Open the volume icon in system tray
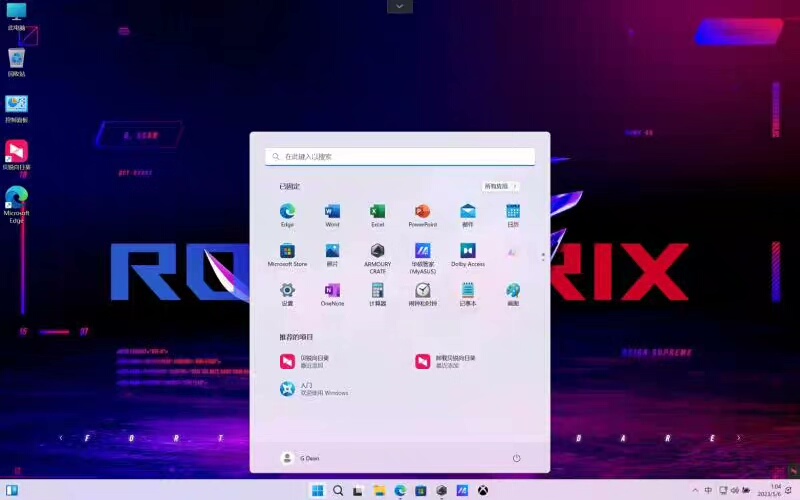The height and width of the screenshot is (500, 800). pyautogui.click(x=735, y=490)
